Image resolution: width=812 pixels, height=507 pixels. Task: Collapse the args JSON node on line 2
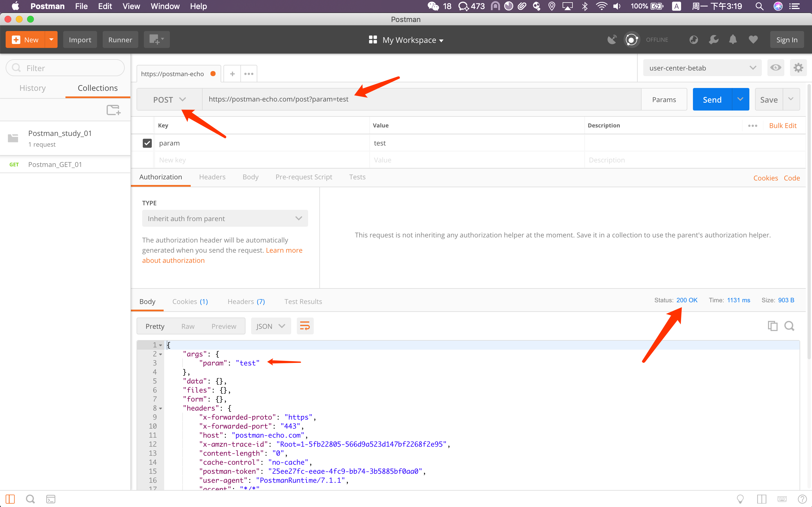click(x=161, y=354)
